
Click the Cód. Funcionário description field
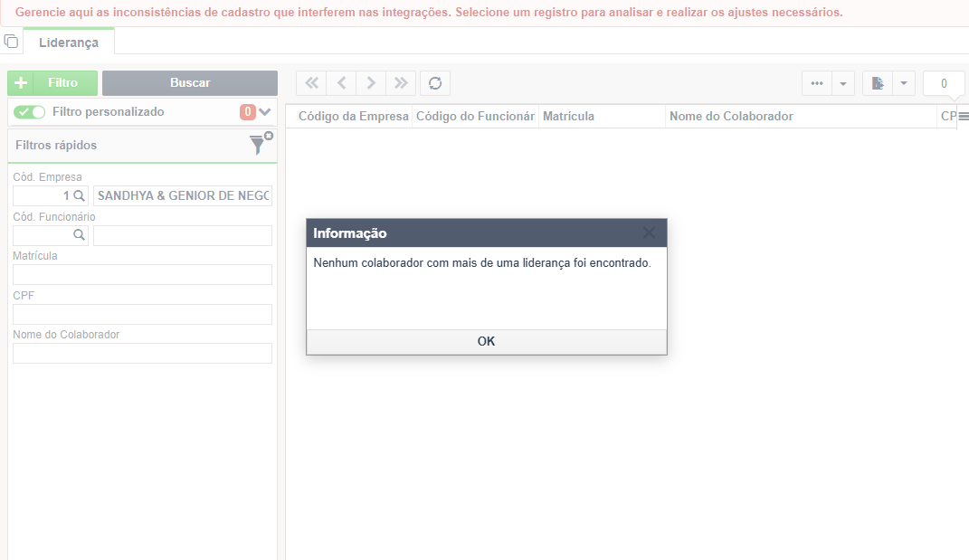click(x=182, y=235)
